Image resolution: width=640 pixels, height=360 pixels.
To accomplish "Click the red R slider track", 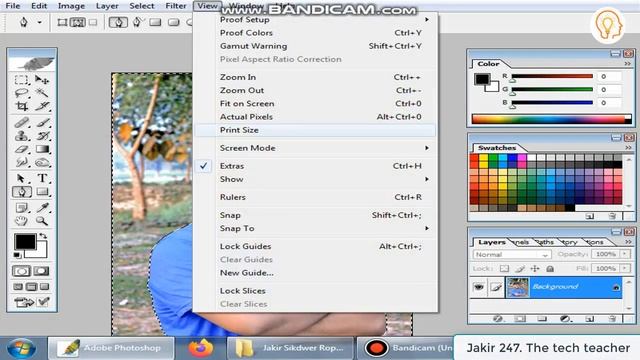I will pyautogui.click(x=552, y=76).
